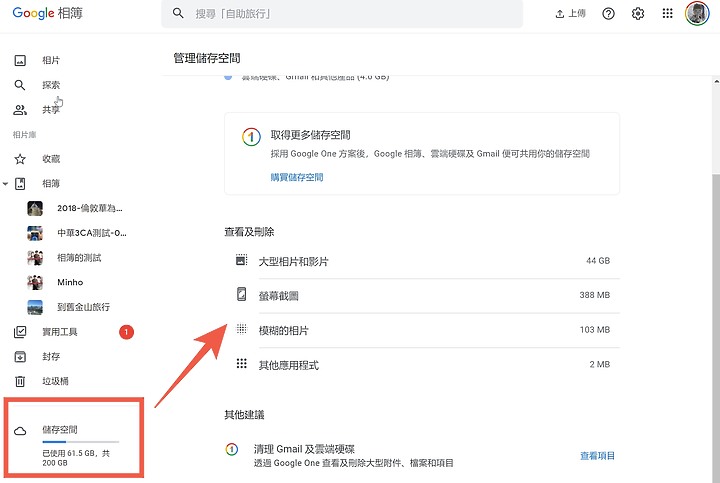The width and height of the screenshot is (720, 483).
Task: Select 共享 in the sidebar
Action: pyautogui.click(x=51, y=110)
